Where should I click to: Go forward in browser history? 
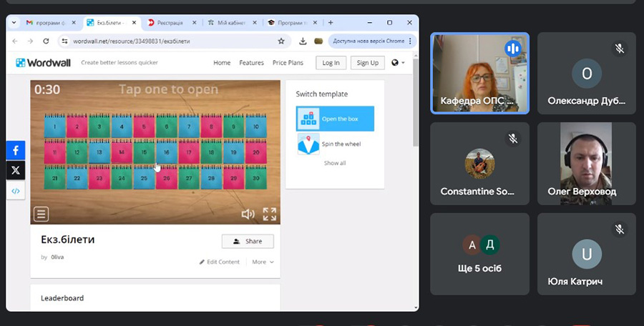coord(30,41)
